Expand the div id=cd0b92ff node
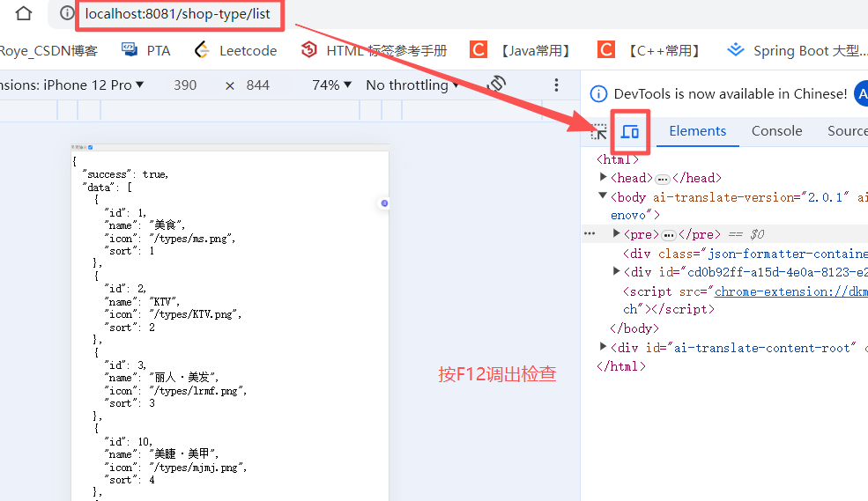Viewport: 868px width, 501px height. click(616, 271)
